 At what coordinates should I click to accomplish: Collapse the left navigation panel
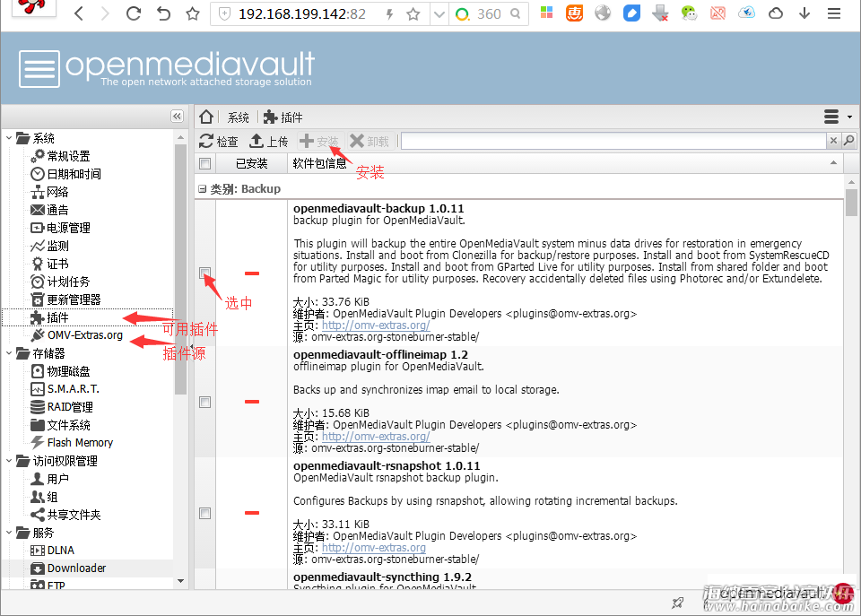click(177, 116)
